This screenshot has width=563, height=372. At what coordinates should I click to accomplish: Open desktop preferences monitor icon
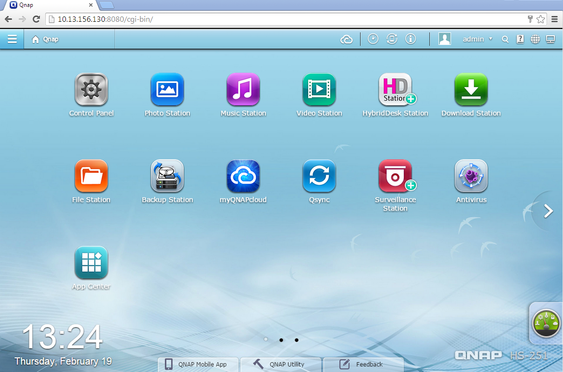coord(550,39)
